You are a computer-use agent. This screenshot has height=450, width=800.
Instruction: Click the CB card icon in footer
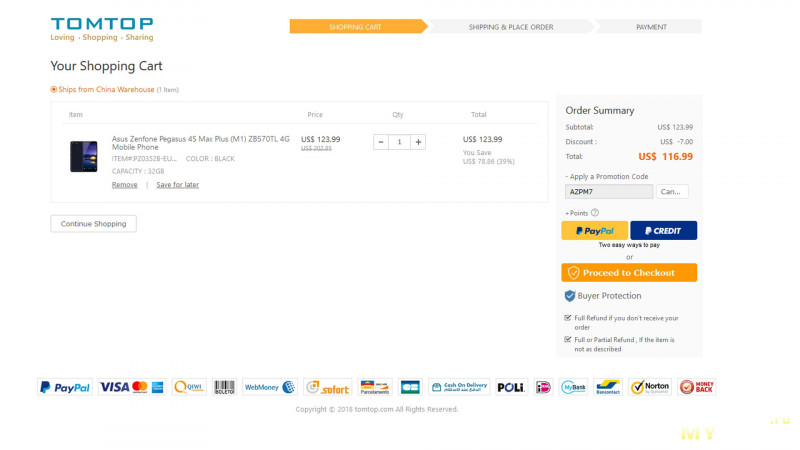(410, 387)
